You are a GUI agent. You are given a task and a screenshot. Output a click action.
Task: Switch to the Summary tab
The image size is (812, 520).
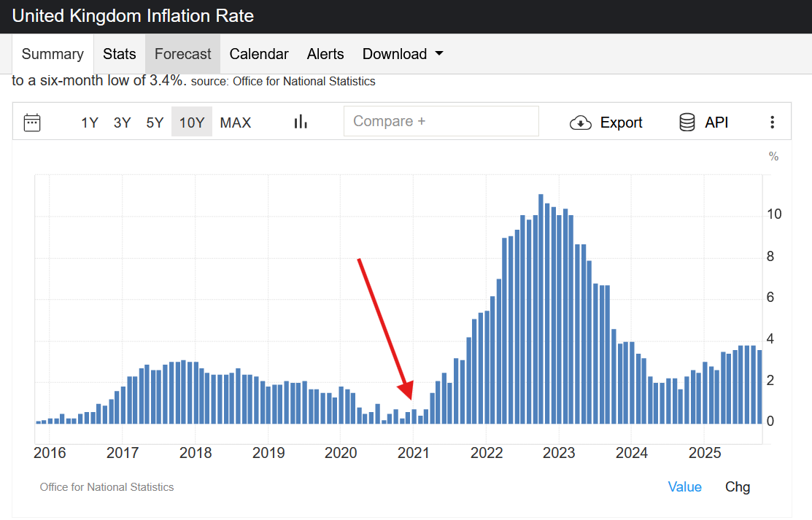pyautogui.click(x=53, y=54)
